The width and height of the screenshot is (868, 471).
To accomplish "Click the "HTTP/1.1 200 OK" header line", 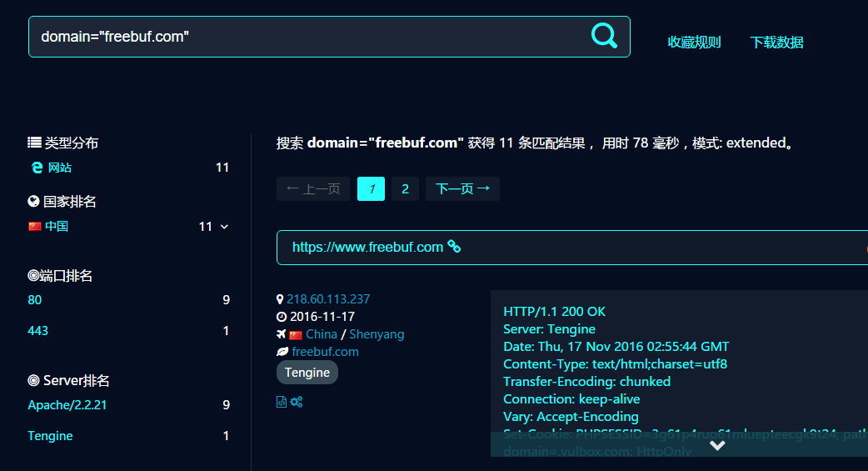I will pos(554,312).
